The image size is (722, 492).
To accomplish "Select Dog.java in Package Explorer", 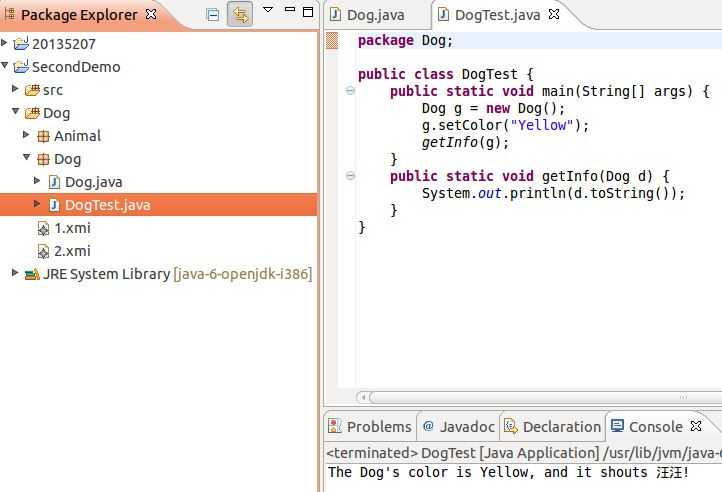I will pyautogui.click(x=93, y=182).
